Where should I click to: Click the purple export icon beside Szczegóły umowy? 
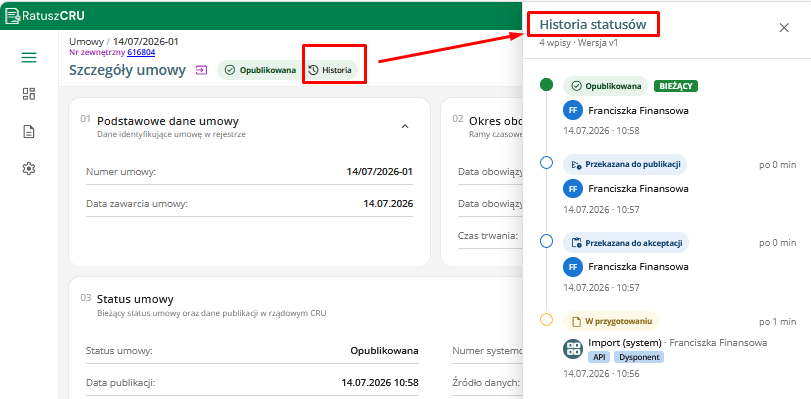click(x=201, y=70)
